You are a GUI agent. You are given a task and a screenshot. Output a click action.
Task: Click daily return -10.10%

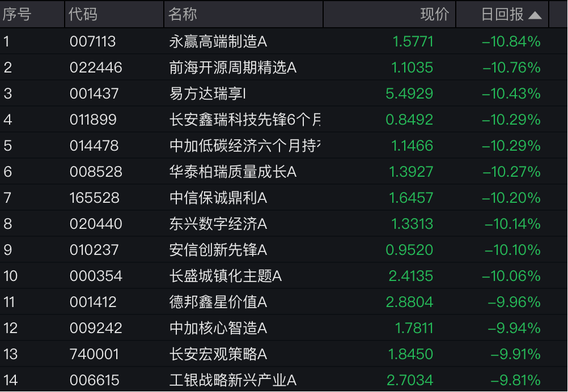pyautogui.click(x=512, y=250)
